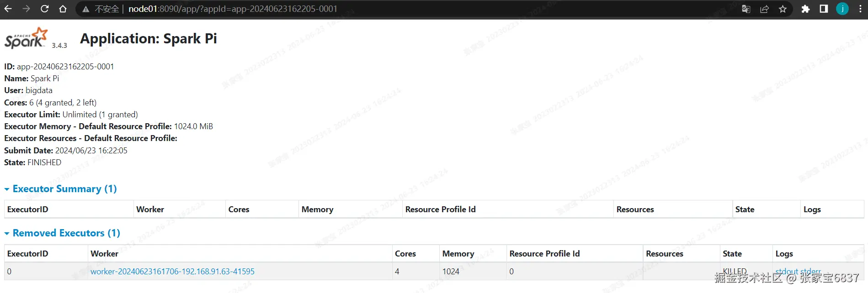This screenshot has width=868, height=293.
Task: Click the KILLED state cell
Action: 735,272
